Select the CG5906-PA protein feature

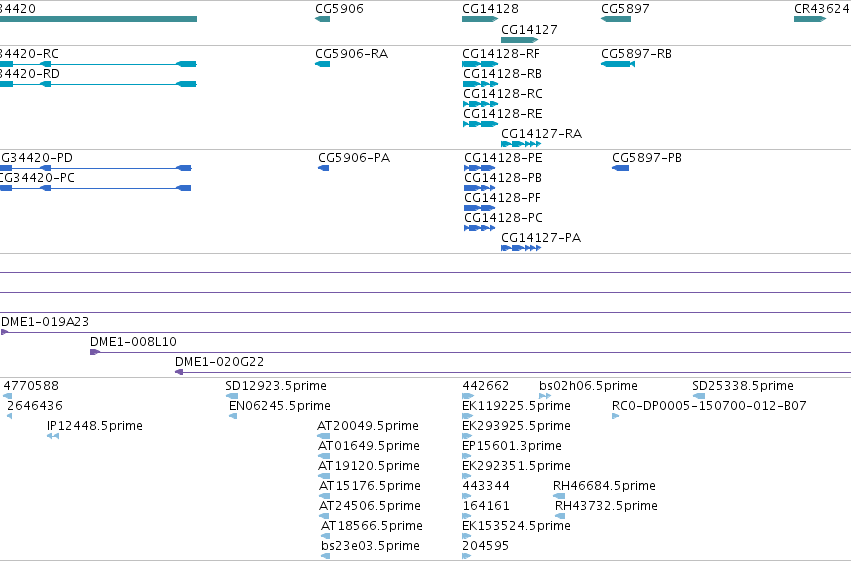point(323,168)
